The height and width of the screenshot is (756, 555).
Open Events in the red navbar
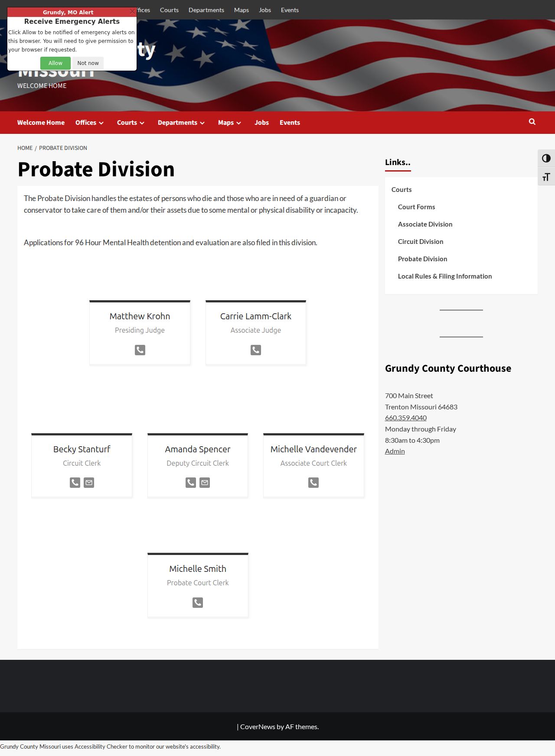click(290, 123)
